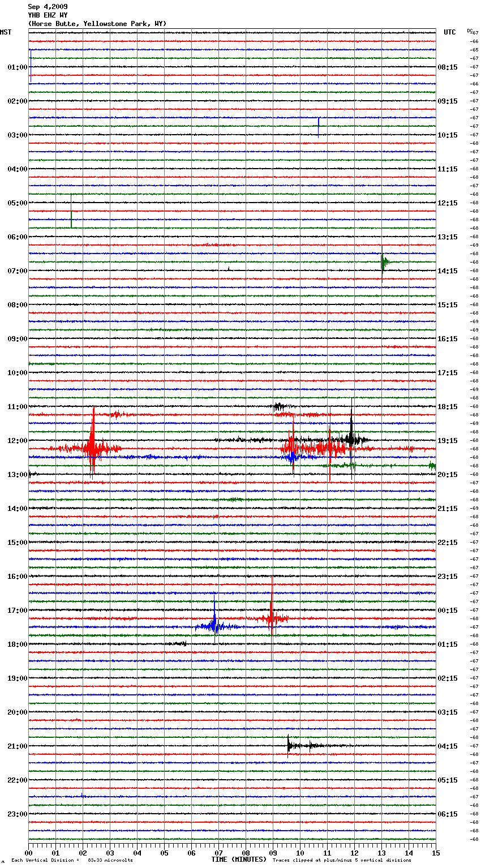Viewport: 481px width, 868px height.
Task: Click the "TIME (MINUTES)" axis title
Action: click(239, 860)
